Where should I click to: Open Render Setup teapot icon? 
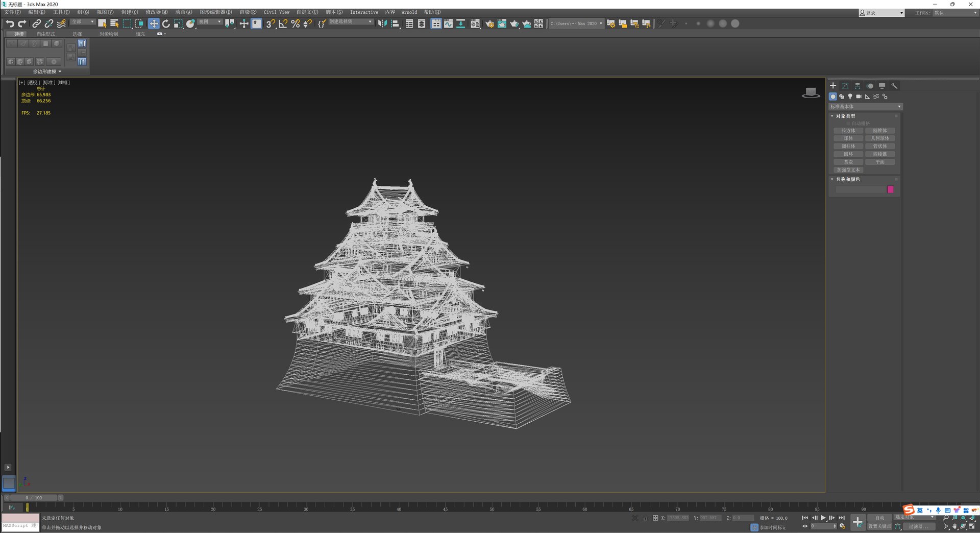489,23
